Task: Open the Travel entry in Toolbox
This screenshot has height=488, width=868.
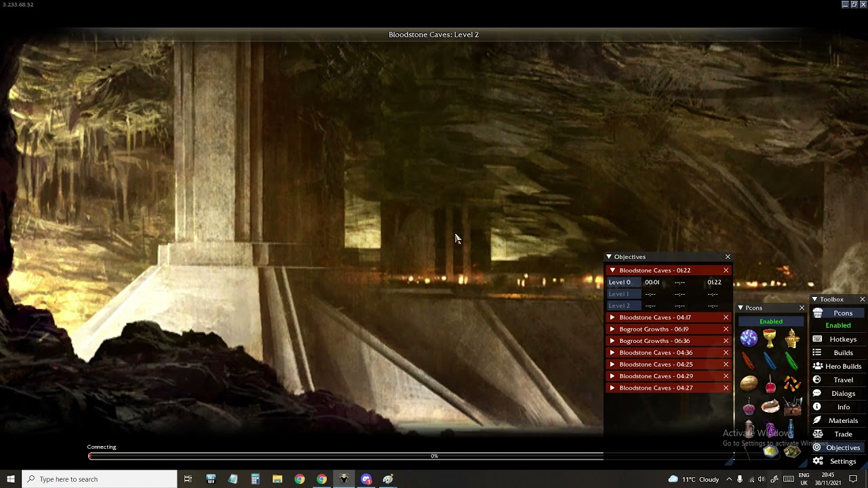Action: pos(838,380)
